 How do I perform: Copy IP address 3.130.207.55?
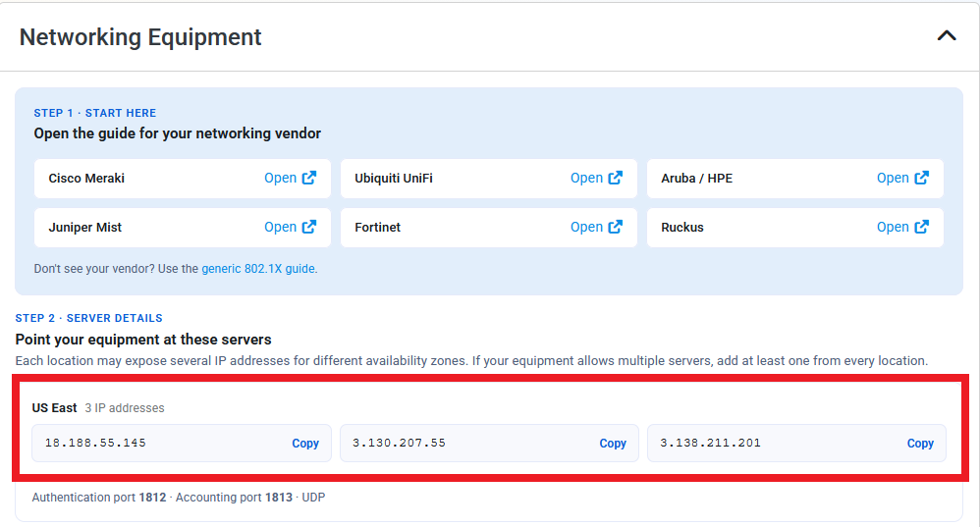click(613, 444)
